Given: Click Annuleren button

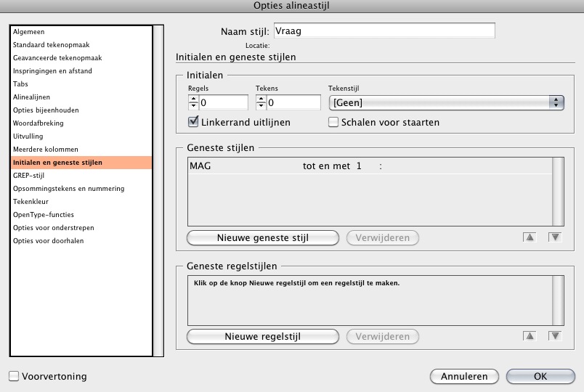Looking at the screenshot, I should coord(464,376).
